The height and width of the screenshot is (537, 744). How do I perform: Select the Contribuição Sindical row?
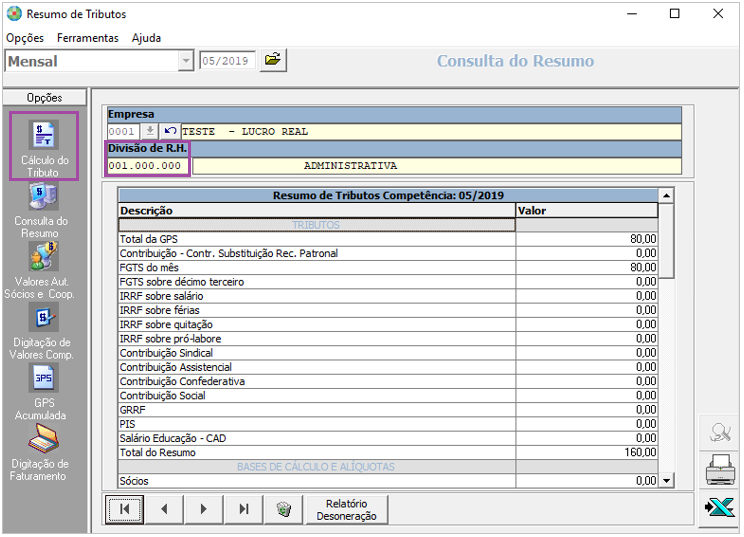[388, 353]
